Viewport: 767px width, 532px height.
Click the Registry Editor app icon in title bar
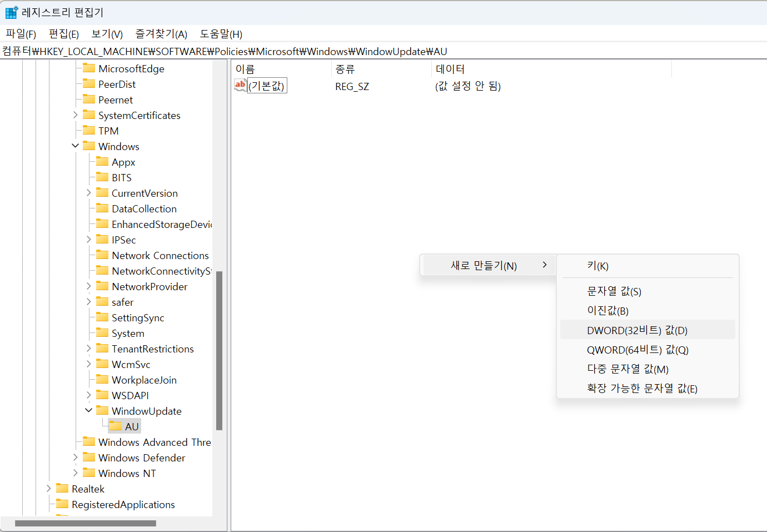point(12,12)
